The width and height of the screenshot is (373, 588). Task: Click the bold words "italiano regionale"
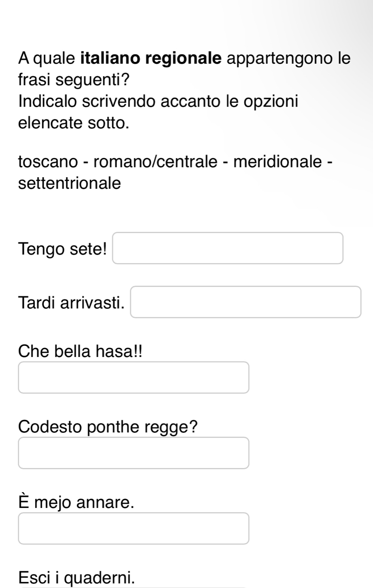[152, 58]
